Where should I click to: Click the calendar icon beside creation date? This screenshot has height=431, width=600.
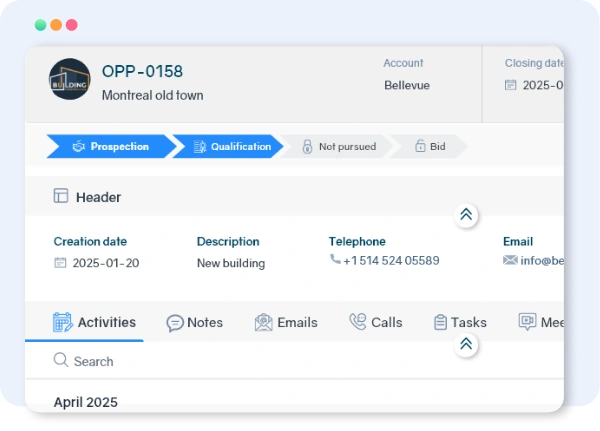tap(60, 263)
